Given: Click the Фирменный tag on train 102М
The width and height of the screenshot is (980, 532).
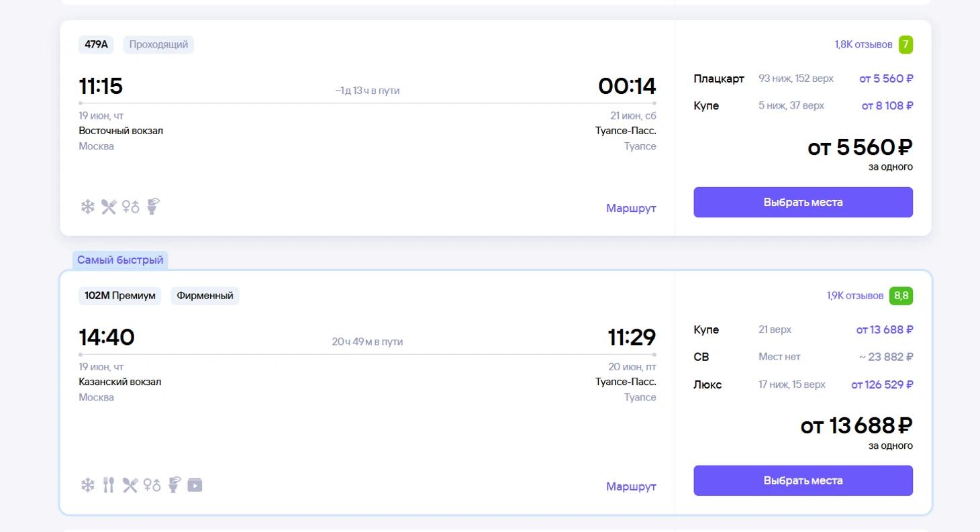Looking at the screenshot, I should [x=205, y=296].
